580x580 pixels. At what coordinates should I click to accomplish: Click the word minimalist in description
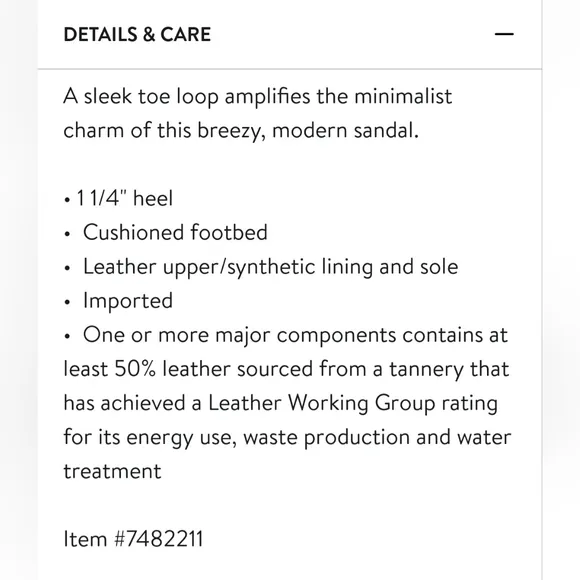click(403, 97)
